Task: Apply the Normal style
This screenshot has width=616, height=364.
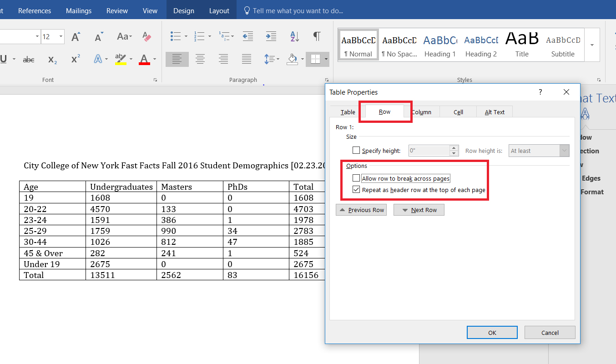Action: click(358, 45)
